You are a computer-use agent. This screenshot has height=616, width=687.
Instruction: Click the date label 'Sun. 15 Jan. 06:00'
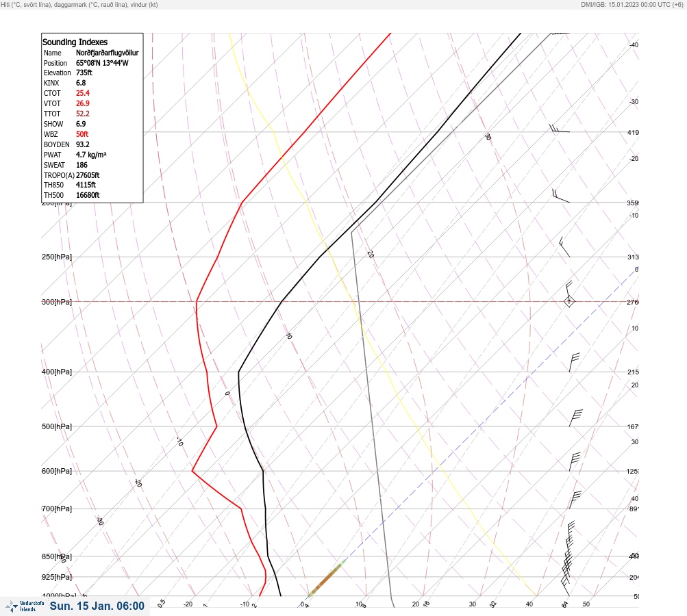pyautogui.click(x=97, y=606)
